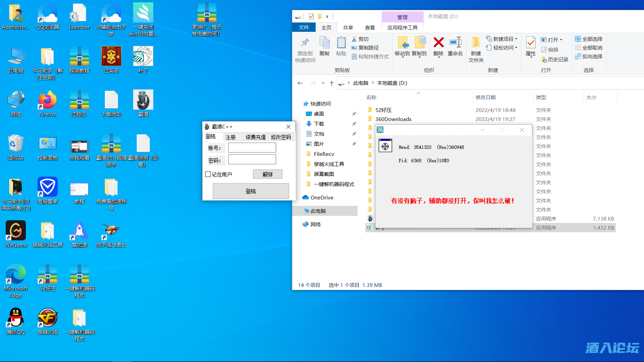Click the 解绑 button
The width and height of the screenshot is (644, 362).
pyautogui.click(x=268, y=174)
